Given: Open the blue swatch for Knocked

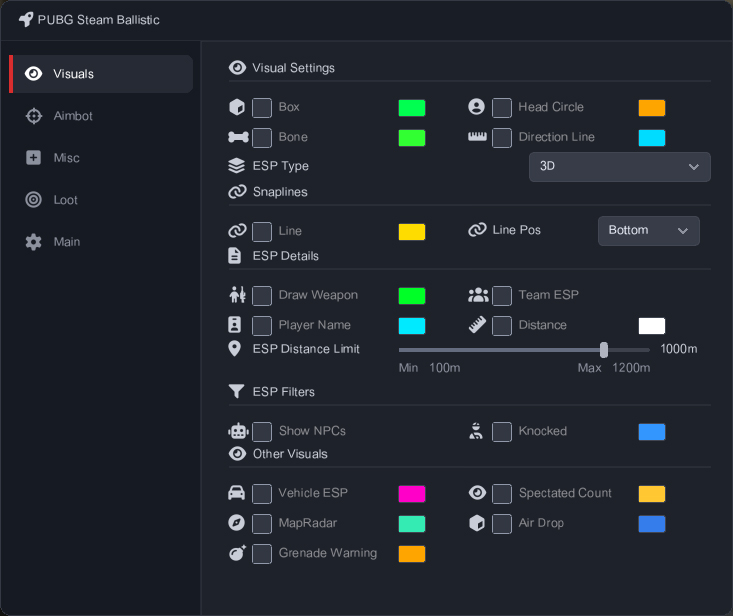Looking at the screenshot, I should 652,432.
